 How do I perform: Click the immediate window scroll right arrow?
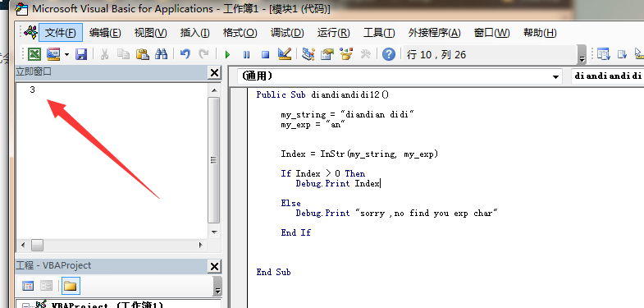[201, 245]
